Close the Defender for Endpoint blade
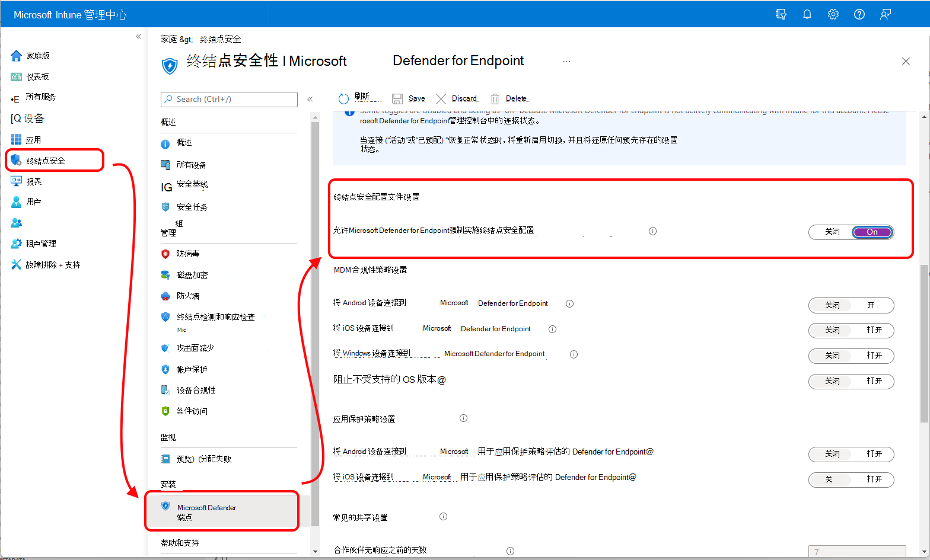Image resolution: width=930 pixels, height=560 pixels. click(x=906, y=61)
